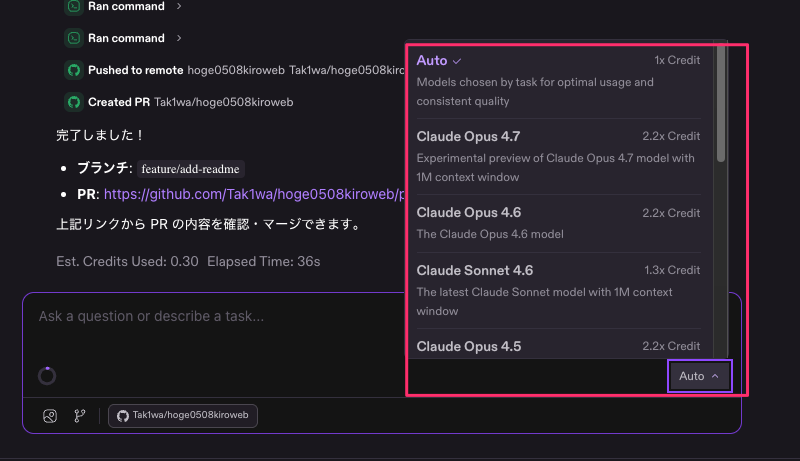Screen dimensions: 800x461
Task: Click The Claude Opus 4.6 model description
Action: 490,234
